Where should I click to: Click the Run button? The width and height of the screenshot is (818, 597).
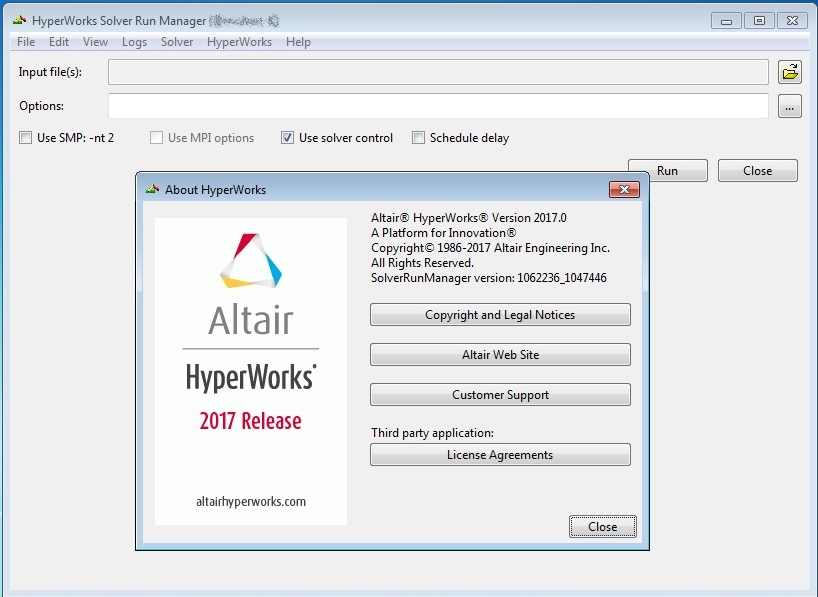click(668, 171)
